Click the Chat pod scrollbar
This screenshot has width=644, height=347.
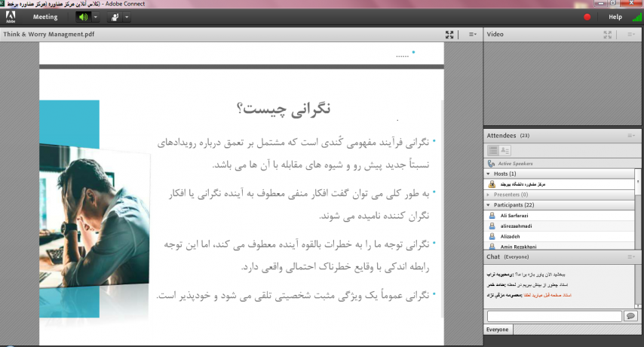click(x=638, y=287)
